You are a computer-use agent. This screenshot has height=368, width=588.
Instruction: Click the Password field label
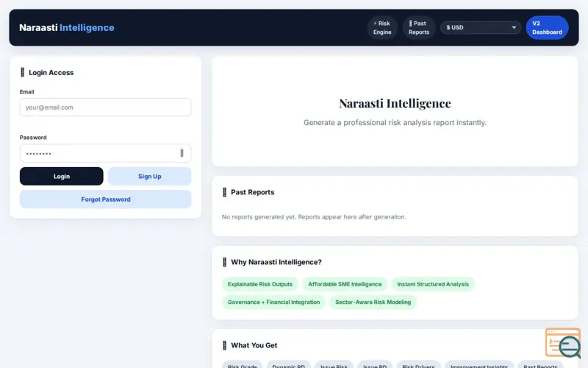click(33, 138)
